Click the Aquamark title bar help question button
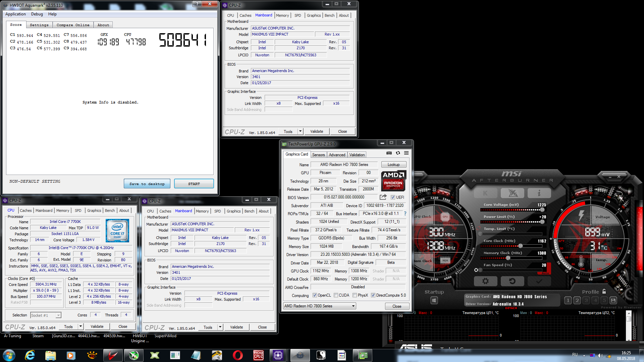 [x=197, y=4]
